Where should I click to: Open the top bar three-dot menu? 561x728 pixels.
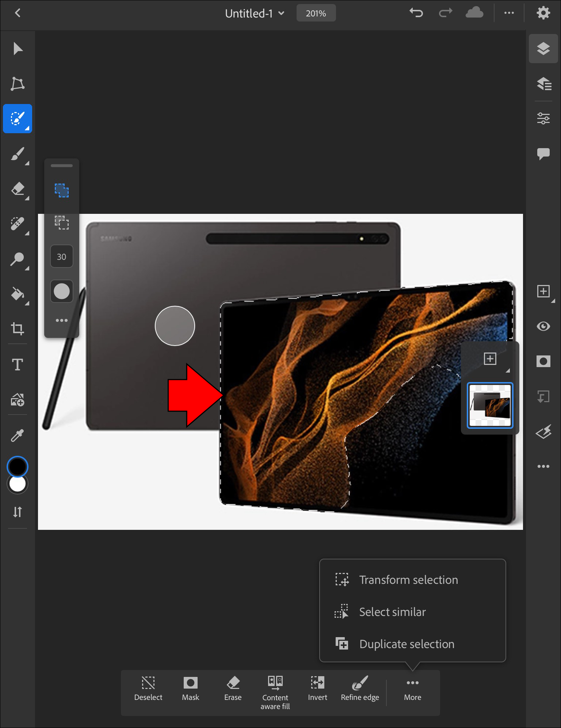click(509, 13)
